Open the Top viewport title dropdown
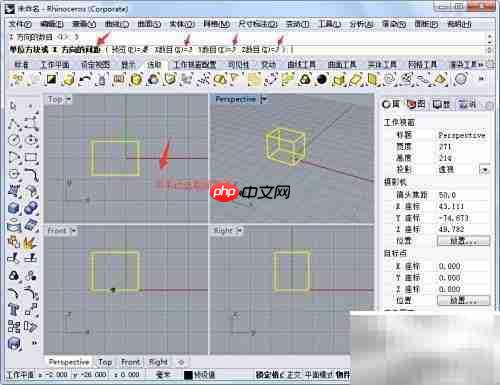 click(69, 99)
